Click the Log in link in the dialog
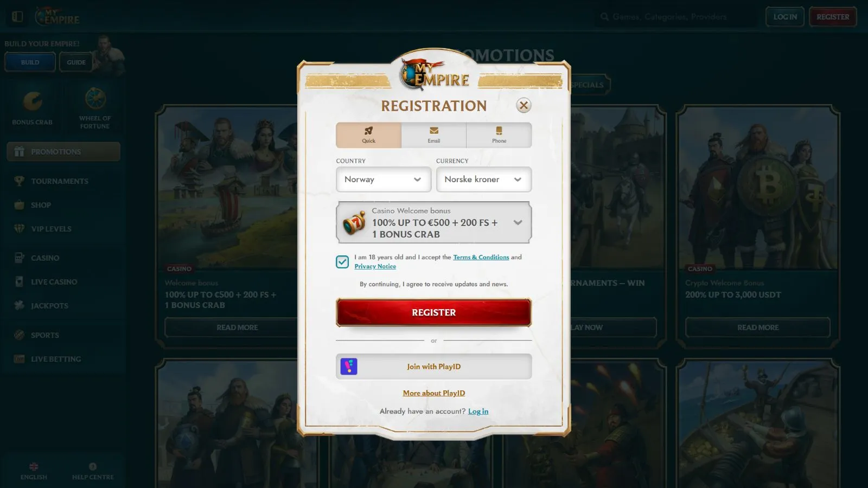Screen dimensions: 868x488 478,412
